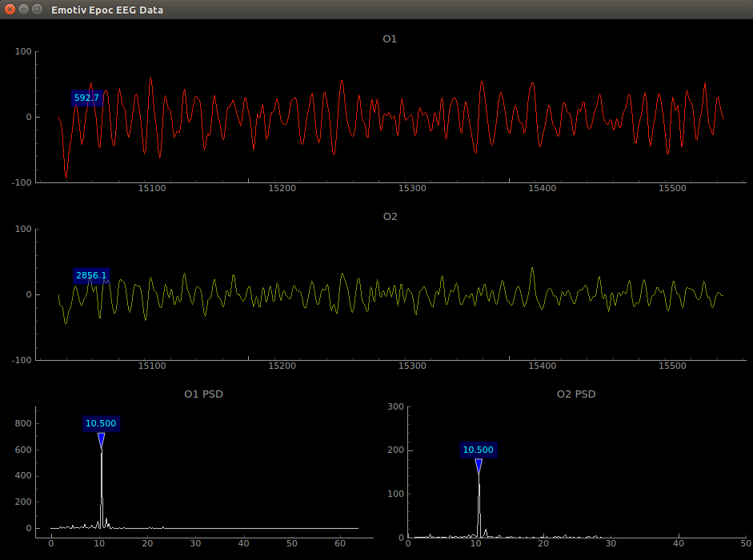Click the Emotiv Epoc EEG Data title text
Viewport: 753px width, 560px height.
point(106,10)
